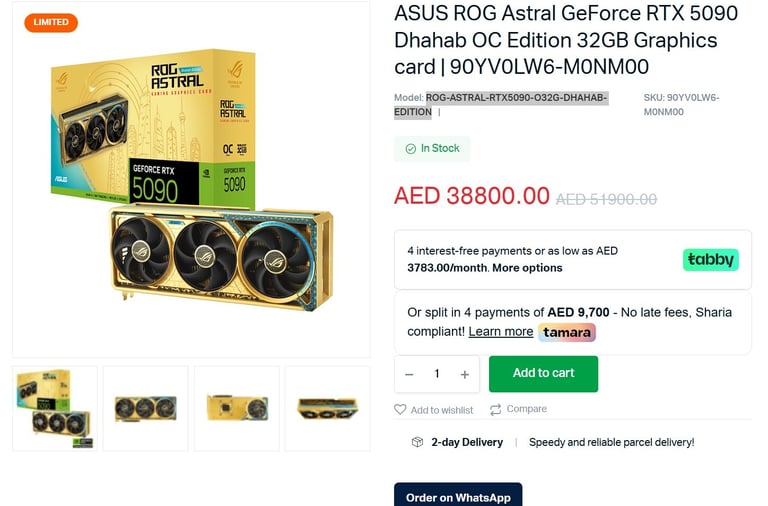The height and width of the screenshot is (506, 768).
Task: Click the orange LIMITED badge
Action: 51,23
